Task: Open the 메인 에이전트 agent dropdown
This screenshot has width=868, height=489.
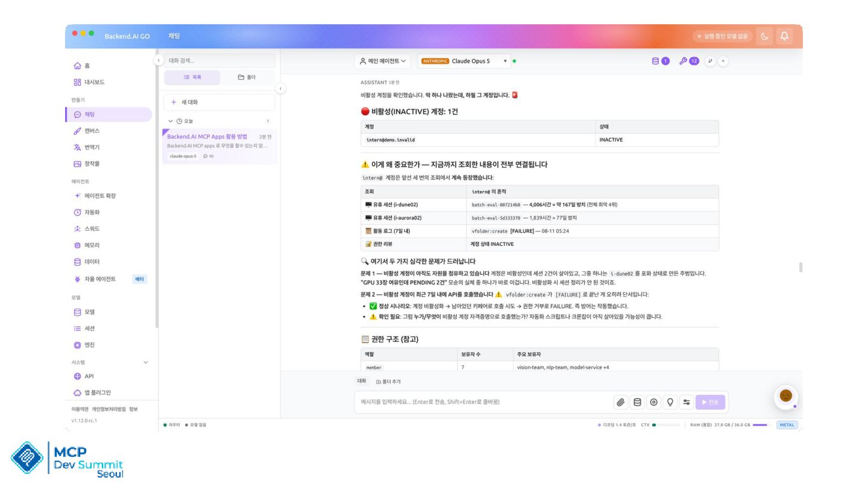Action: point(383,61)
